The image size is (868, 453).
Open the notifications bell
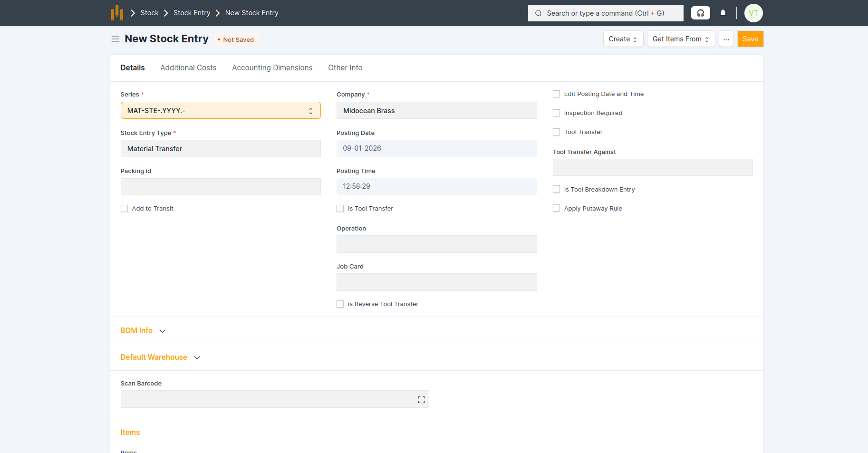point(723,13)
